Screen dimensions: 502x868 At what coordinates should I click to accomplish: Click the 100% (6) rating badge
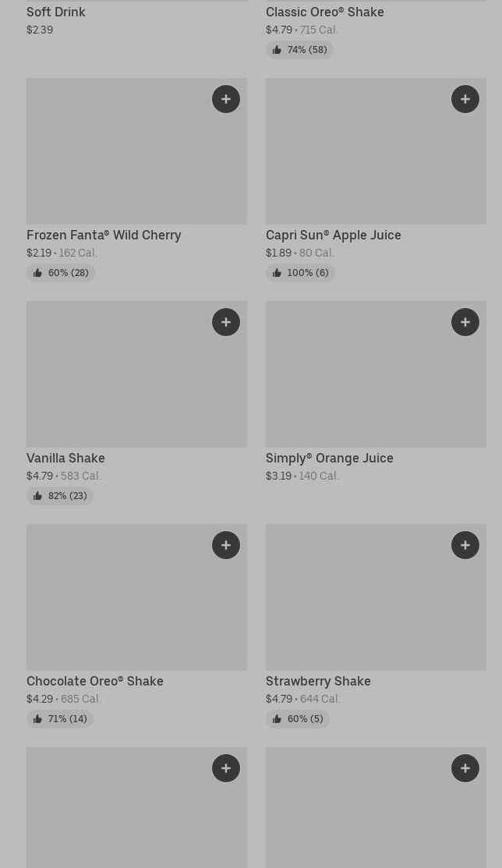coord(300,273)
